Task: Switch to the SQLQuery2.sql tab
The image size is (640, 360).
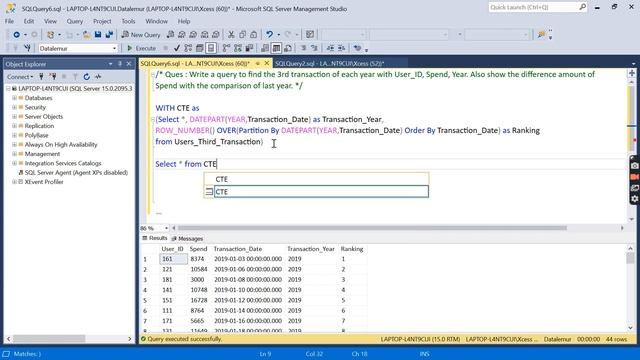Action: (x=329, y=64)
